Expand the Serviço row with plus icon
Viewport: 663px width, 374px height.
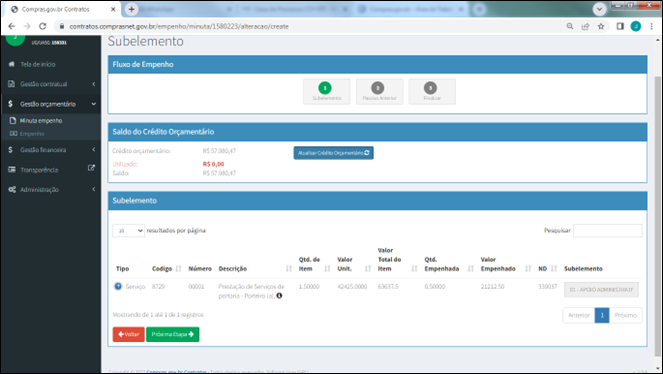[118, 286]
